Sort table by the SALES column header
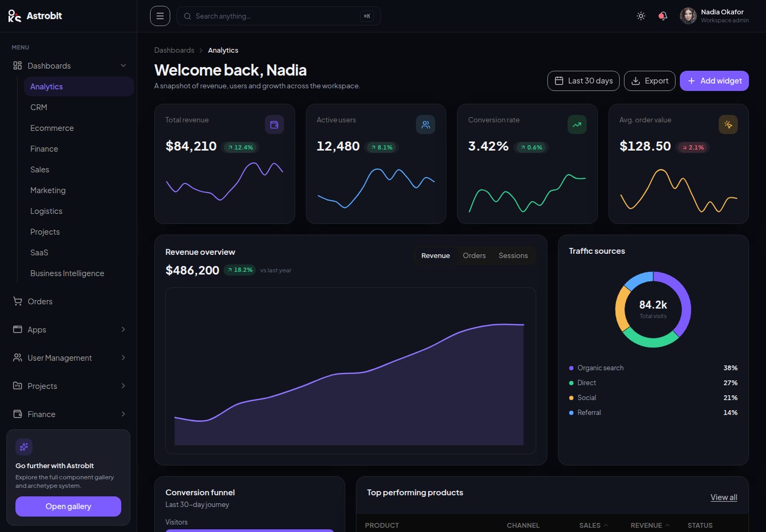The width and height of the screenshot is (766, 532). [x=594, y=525]
